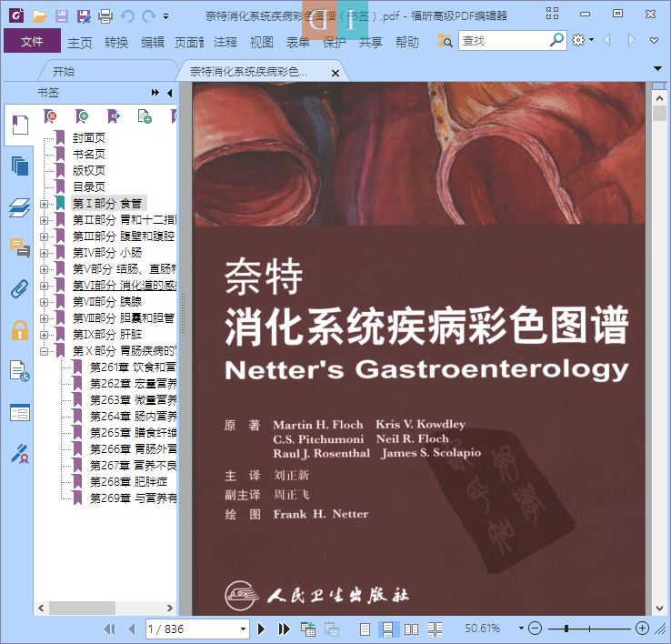Viewport: 671px width, 644px height.
Task: Open the form fields panel
Action: pos(20,413)
